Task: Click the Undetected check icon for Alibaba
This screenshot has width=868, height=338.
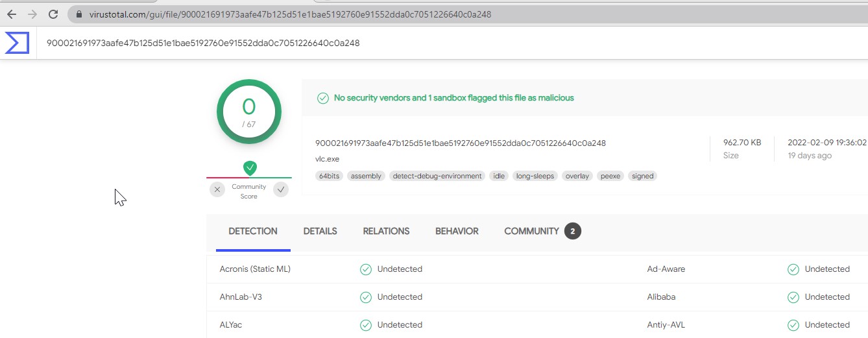Action: [x=793, y=297]
